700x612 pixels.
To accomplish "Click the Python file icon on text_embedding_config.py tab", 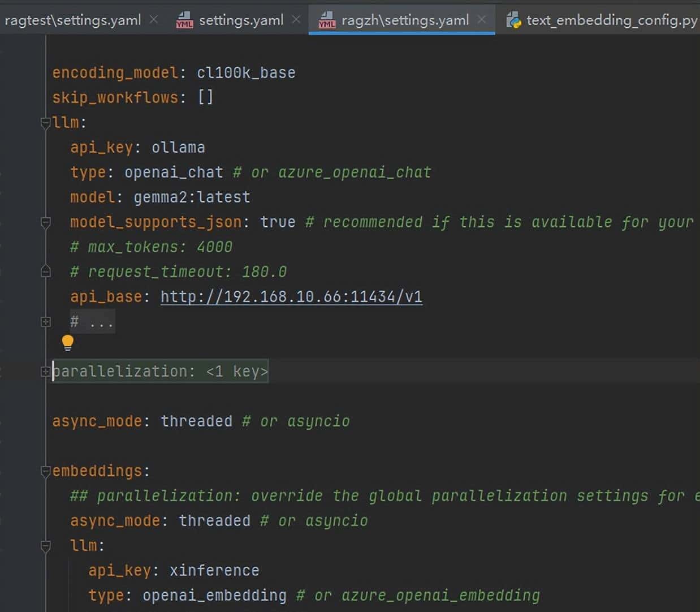I will point(513,20).
